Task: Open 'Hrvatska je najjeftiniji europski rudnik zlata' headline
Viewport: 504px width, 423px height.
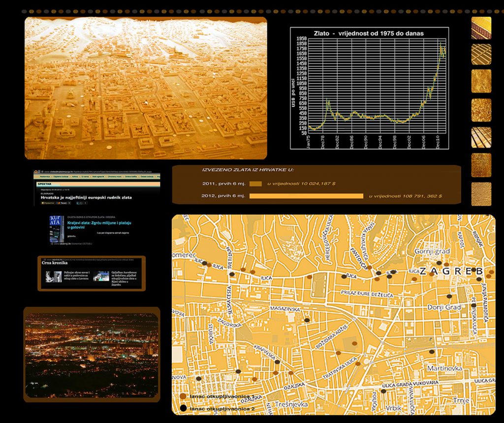Action: coord(86,197)
